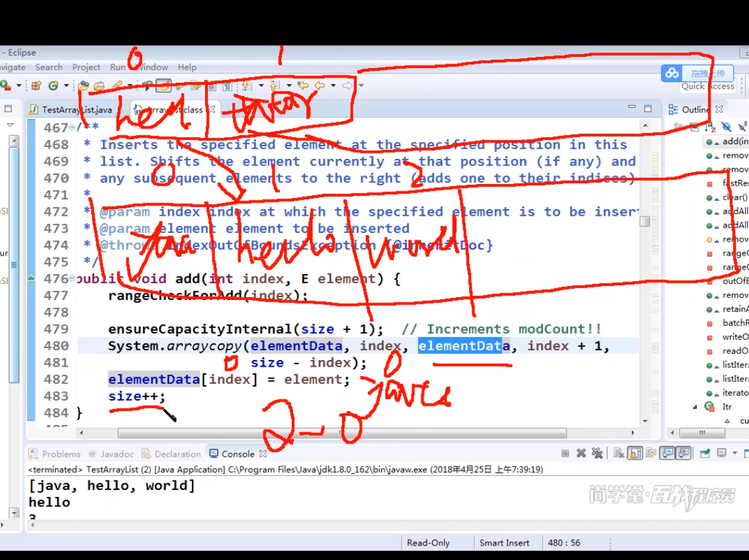
Task: Open the Previous Annotation dropdown arrow
Action: point(289,85)
